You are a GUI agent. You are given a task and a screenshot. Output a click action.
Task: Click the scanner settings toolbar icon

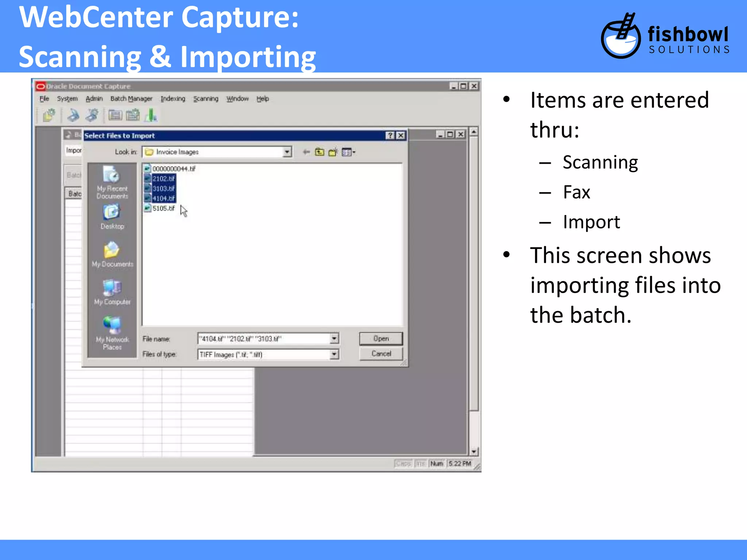tap(92, 116)
